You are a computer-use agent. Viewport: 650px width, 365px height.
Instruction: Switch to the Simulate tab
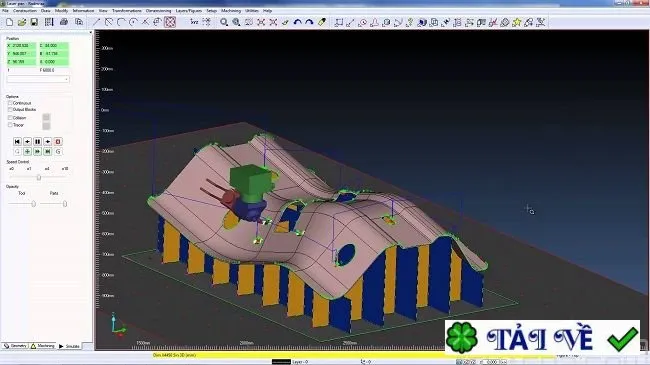click(x=69, y=346)
